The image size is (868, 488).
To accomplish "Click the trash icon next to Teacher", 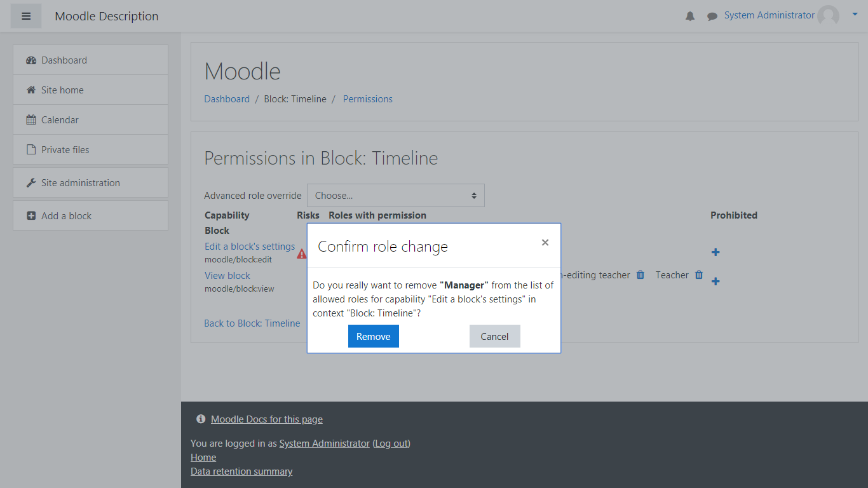I will 699,275.
